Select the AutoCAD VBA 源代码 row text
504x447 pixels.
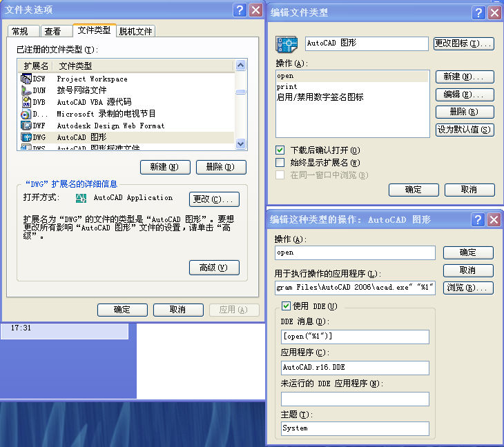(x=94, y=102)
